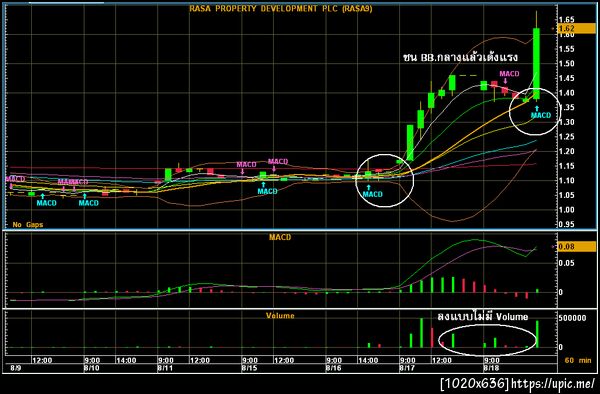This screenshot has width=600, height=394.
Task: Click the 60 min interval label
Action: [x=578, y=360]
